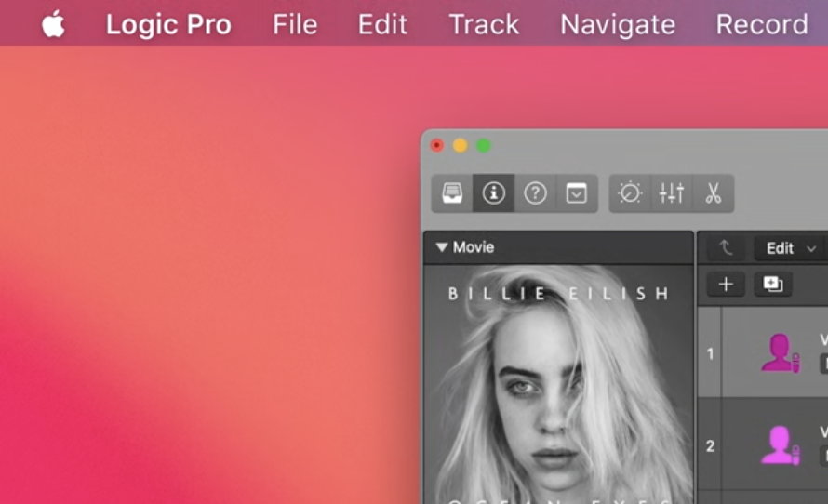828x504 pixels.
Task: Click the Billie Eilish movie thumbnail
Action: (x=559, y=384)
